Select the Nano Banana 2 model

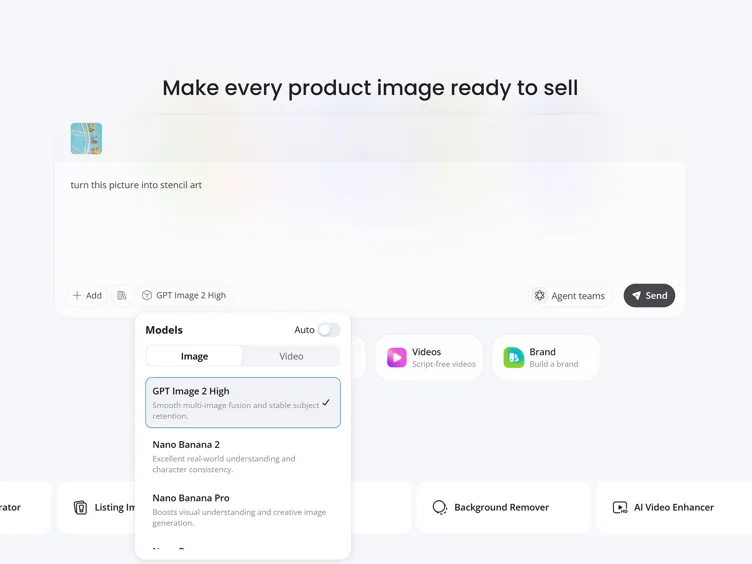[243, 456]
